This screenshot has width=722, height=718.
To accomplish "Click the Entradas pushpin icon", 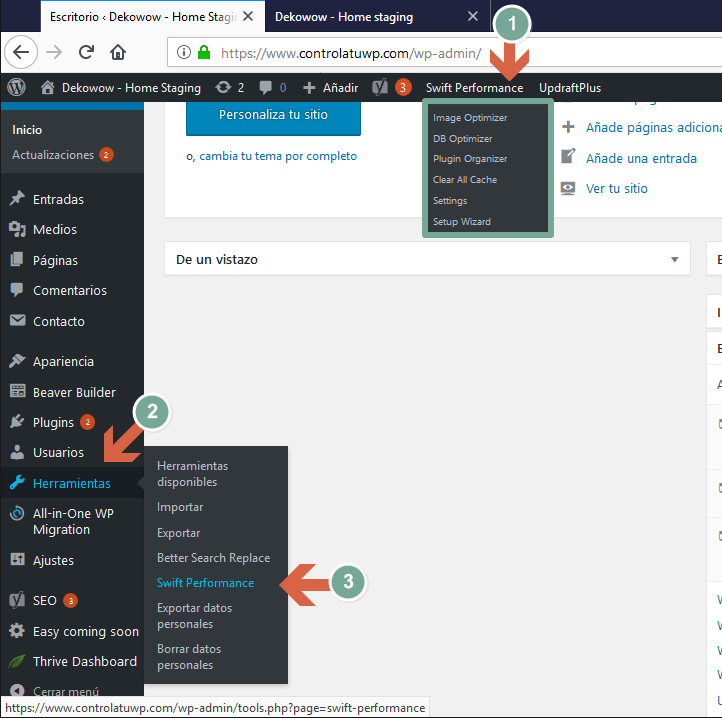I will [x=17, y=198].
